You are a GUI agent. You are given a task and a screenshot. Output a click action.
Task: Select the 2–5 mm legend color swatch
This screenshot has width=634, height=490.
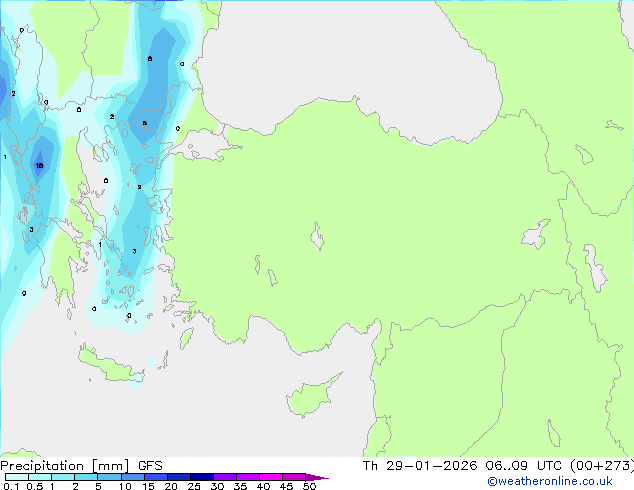(x=86, y=477)
